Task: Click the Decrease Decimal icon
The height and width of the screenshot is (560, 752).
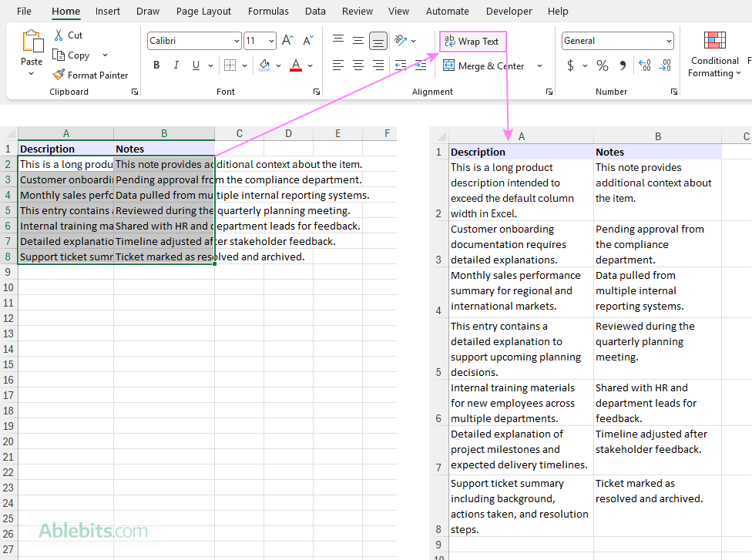Action: pos(665,65)
